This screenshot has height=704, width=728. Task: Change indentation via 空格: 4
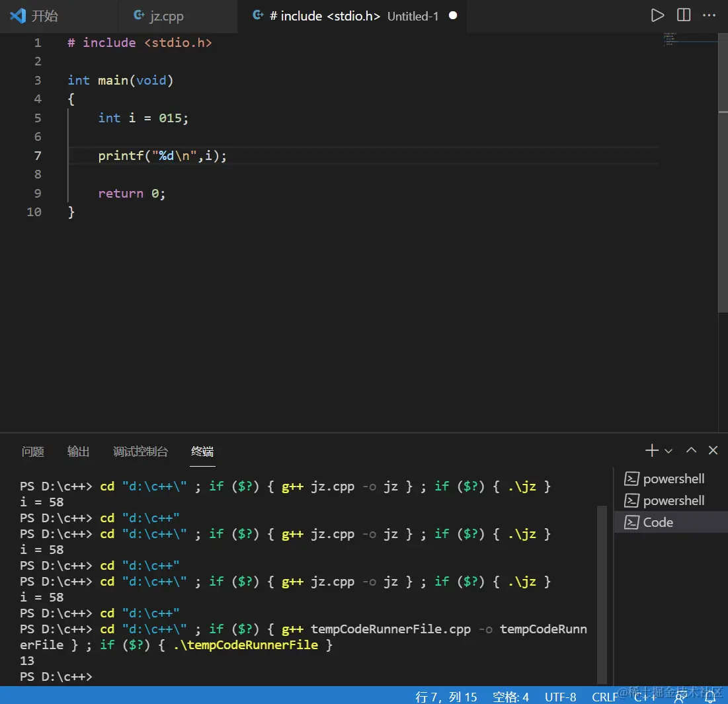pyautogui.click(x=510, y=697)
